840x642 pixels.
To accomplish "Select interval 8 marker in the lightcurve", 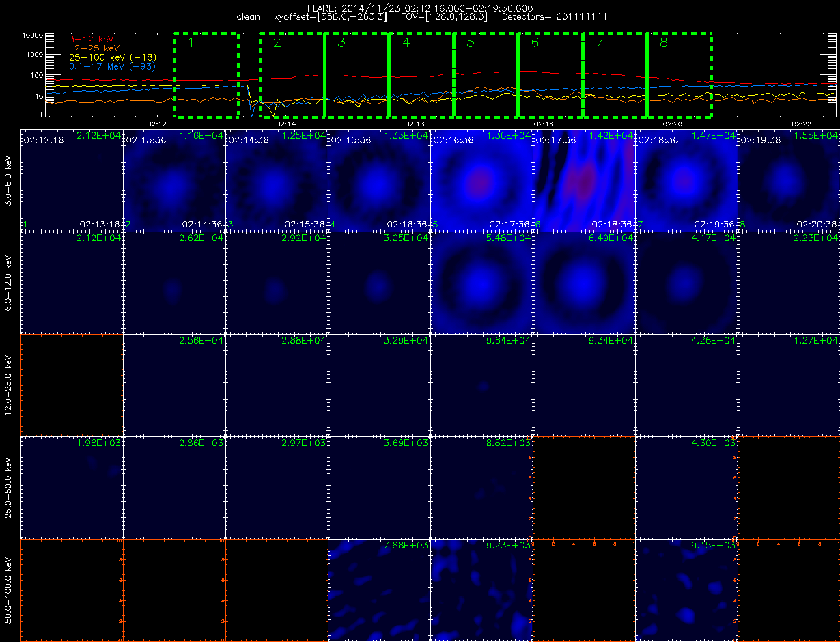I will point(664,42).
